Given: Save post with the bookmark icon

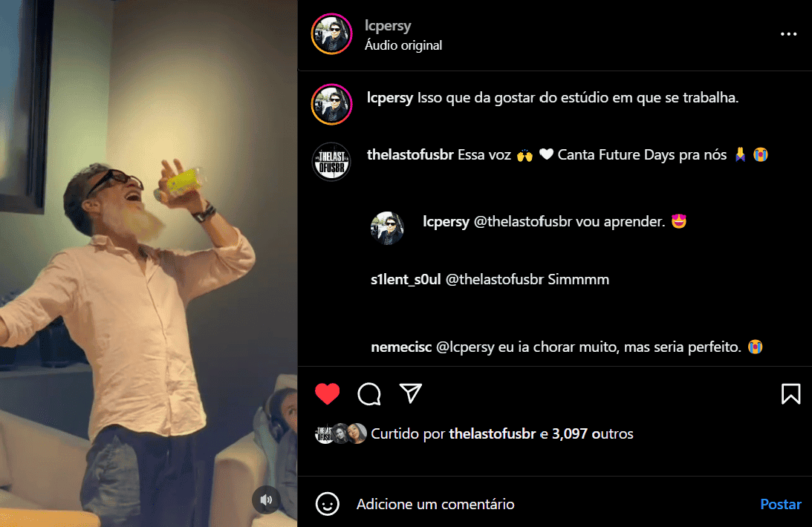Looking at the screenshot, I should click(790, 394).
